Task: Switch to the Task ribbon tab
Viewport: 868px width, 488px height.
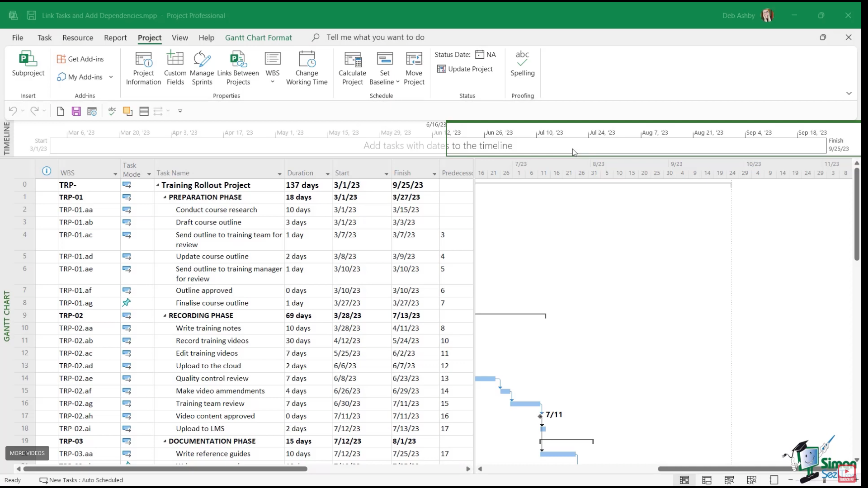Action: [x=44, y=38]
